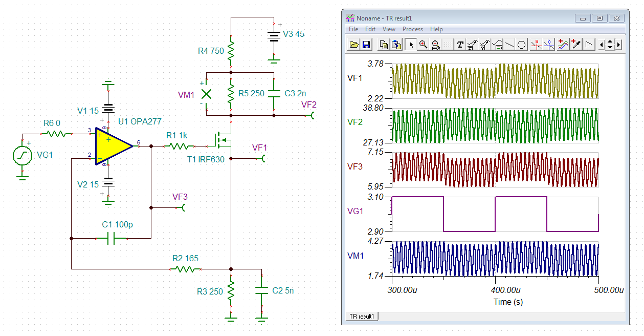
Task: Click the Copy icon in toolbar
Action: pyautogui.click(x=384, y=45)
